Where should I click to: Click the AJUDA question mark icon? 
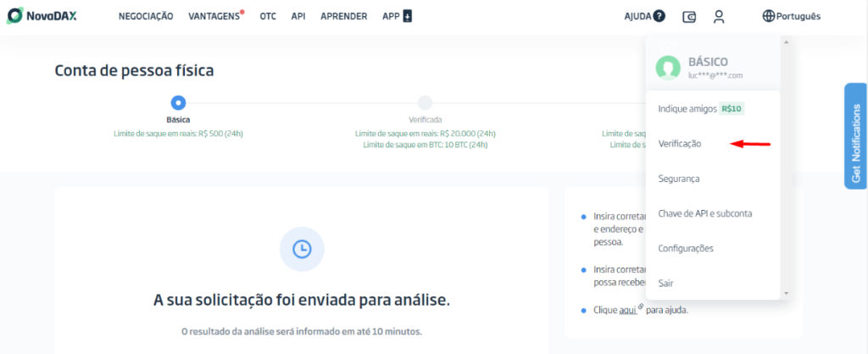click(x=659, y=16)
